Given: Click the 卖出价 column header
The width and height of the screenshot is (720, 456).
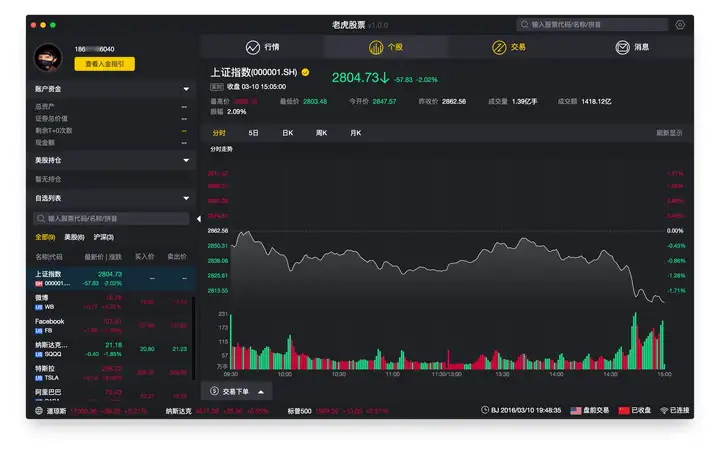Looking at the screenshot, I should (177, 257).
